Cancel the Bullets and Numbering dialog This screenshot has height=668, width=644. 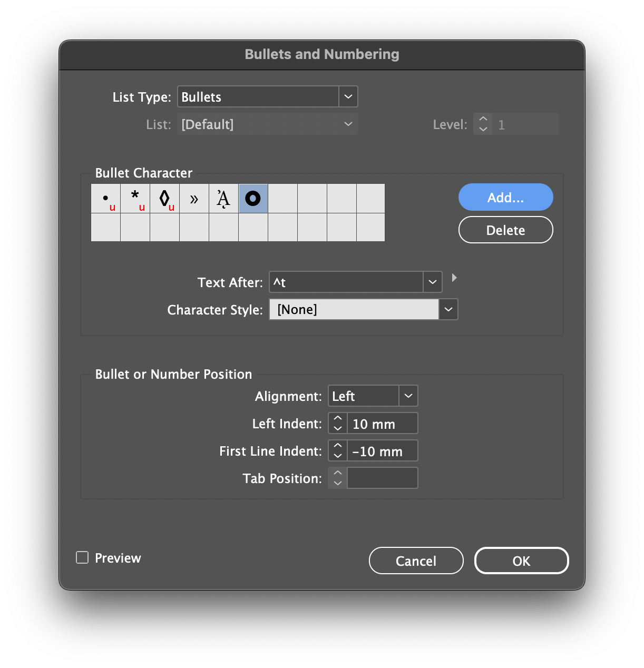416,561
